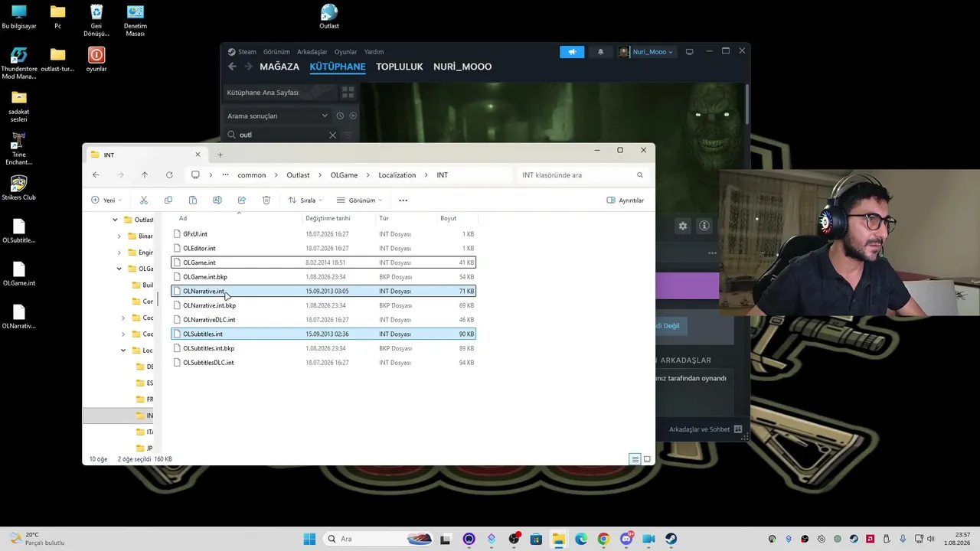
Task: Navigate to the common breadcrumb folder
Action: pos(252,175)
